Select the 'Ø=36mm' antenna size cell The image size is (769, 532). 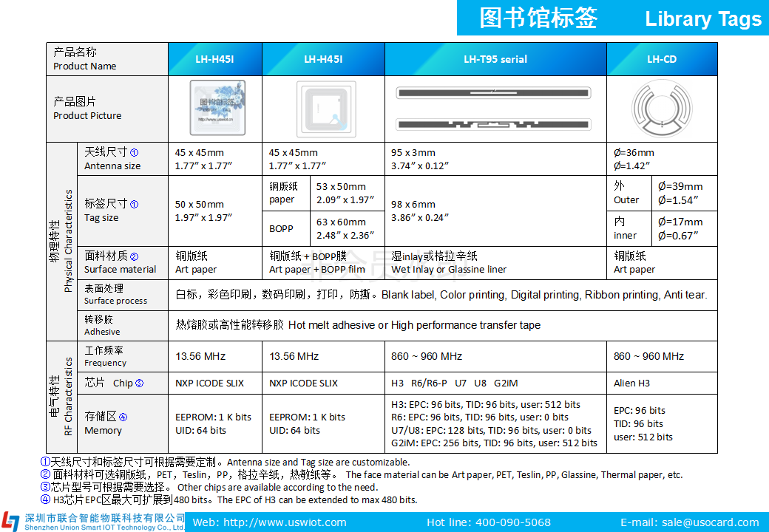pos(662,159)
